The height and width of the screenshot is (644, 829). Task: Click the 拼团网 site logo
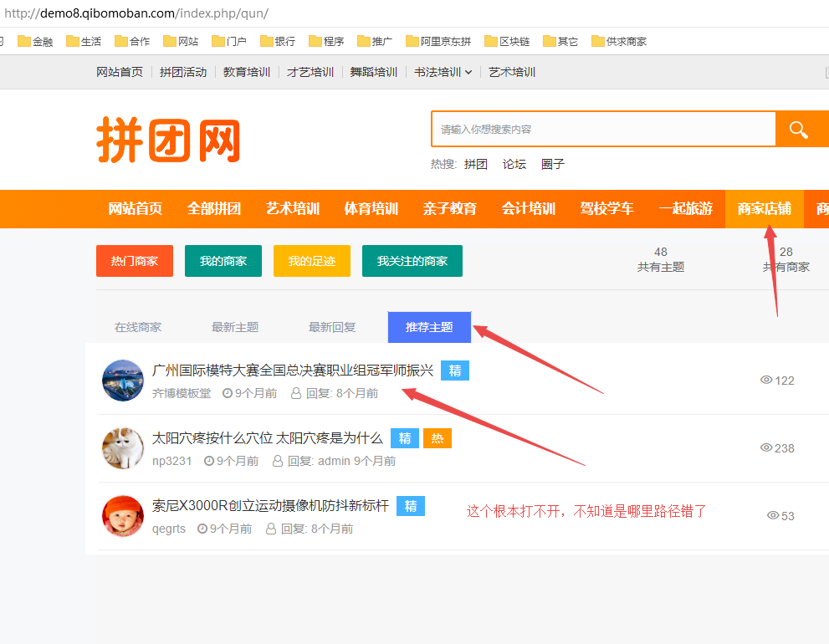coord(168,140)
